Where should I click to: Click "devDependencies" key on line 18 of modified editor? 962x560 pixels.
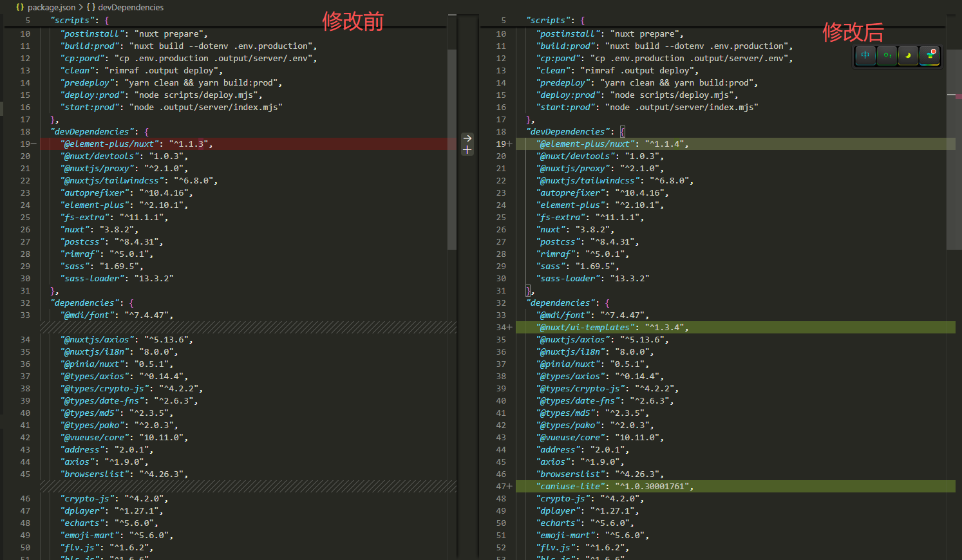[x=569, y=132]
